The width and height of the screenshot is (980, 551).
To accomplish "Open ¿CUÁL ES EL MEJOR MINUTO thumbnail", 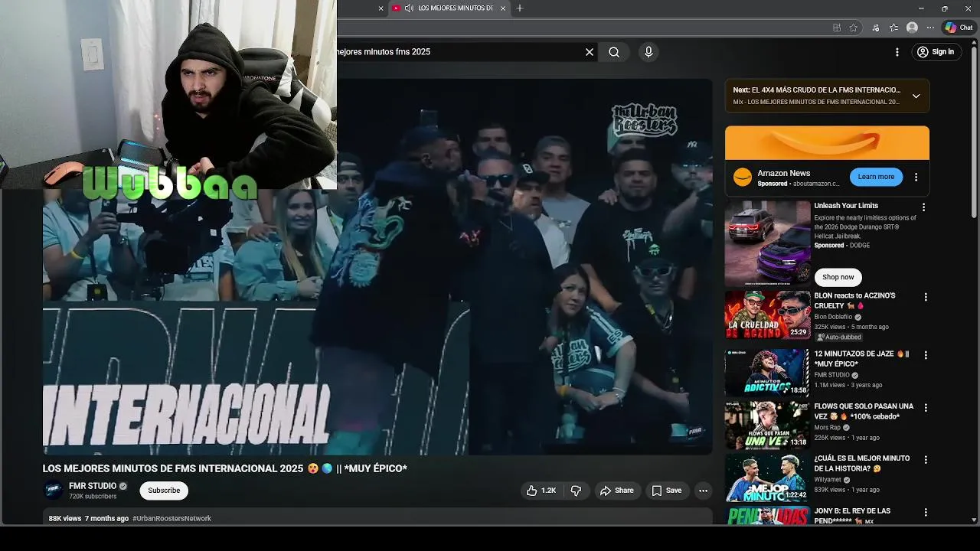I will coord(767,478).
